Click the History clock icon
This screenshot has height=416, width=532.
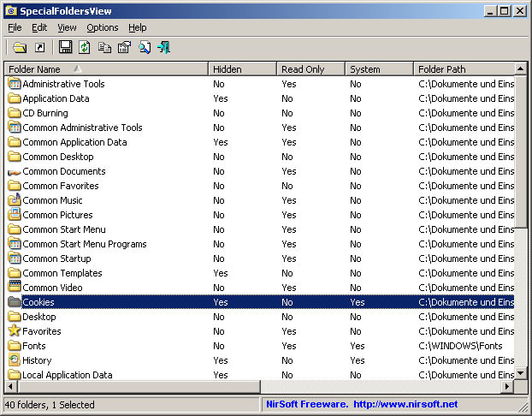tap(15, 360)
